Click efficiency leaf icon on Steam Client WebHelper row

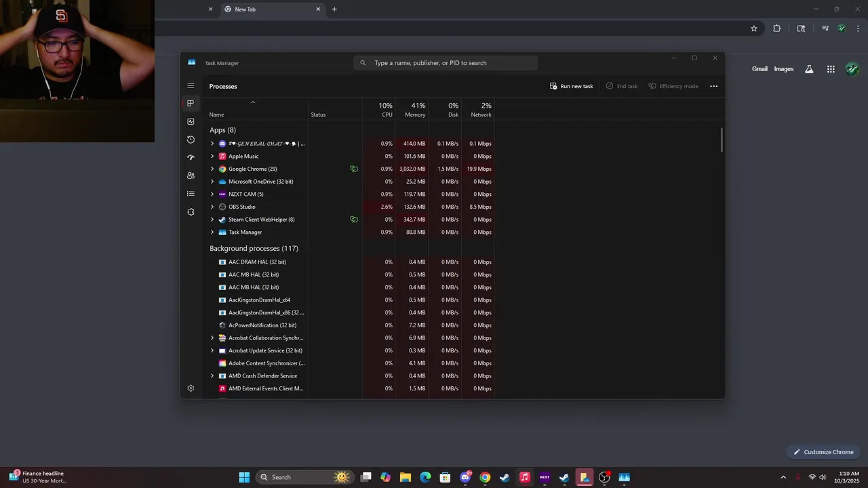(x=354, y=220)
